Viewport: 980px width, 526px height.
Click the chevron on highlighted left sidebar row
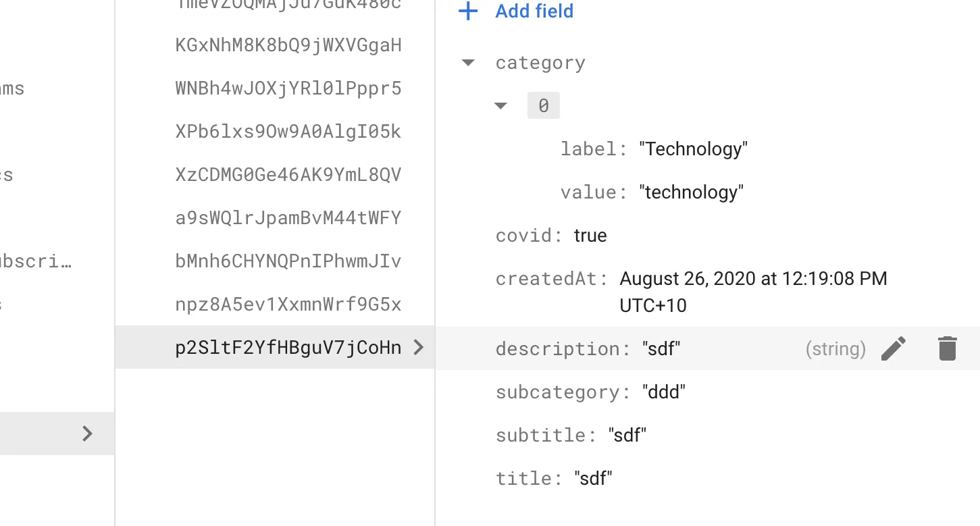pyautogui.click(x=87, y=433)
